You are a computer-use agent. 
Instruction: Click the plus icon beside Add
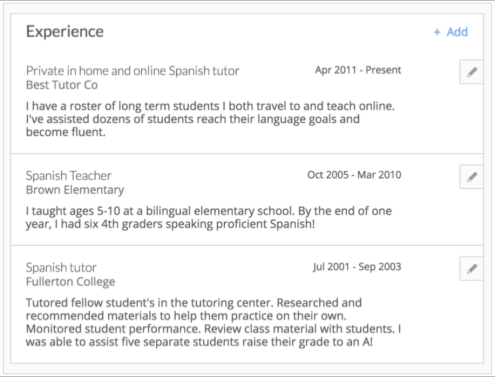pyautogui.click(x=437, y=32)
